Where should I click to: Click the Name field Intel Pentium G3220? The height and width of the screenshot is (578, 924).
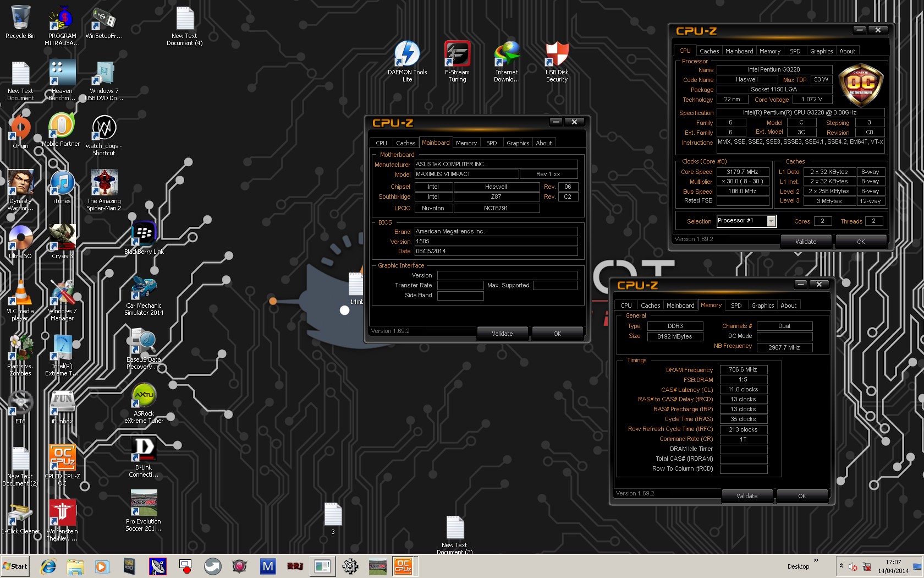[x=774, y=69]
